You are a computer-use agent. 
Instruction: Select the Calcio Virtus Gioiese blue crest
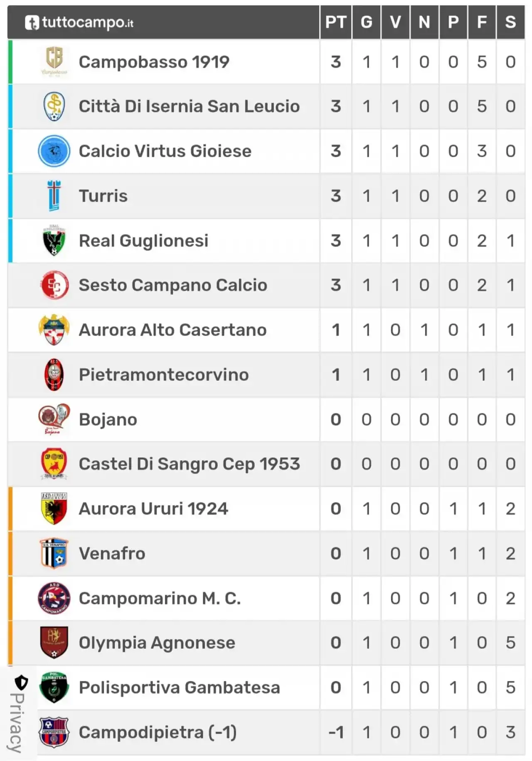[x=54, y=151]
